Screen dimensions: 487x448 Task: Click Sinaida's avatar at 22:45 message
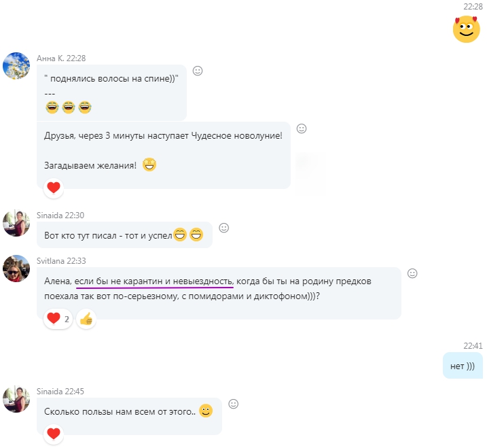tap(16, 399)
